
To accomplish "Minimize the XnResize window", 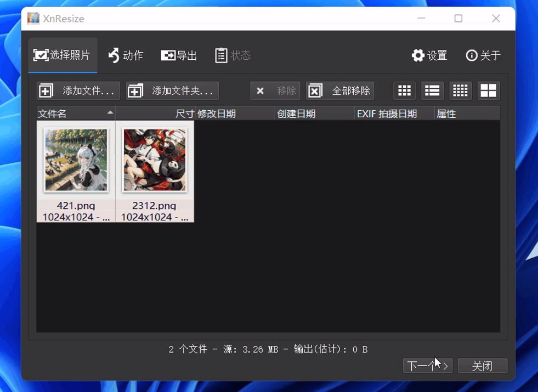I will [421, 18].
